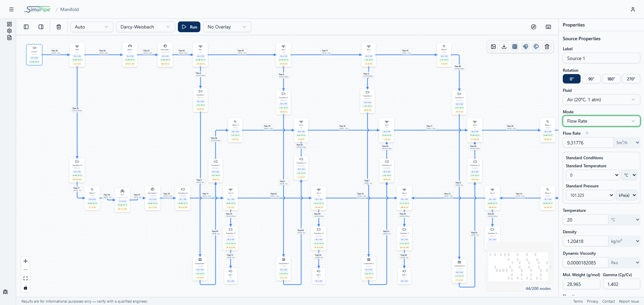This screenshot has height=305, width=644.
Task: Click the download icon on canvas toolbar
Action: pyautogui.click(x=504, y=47)
